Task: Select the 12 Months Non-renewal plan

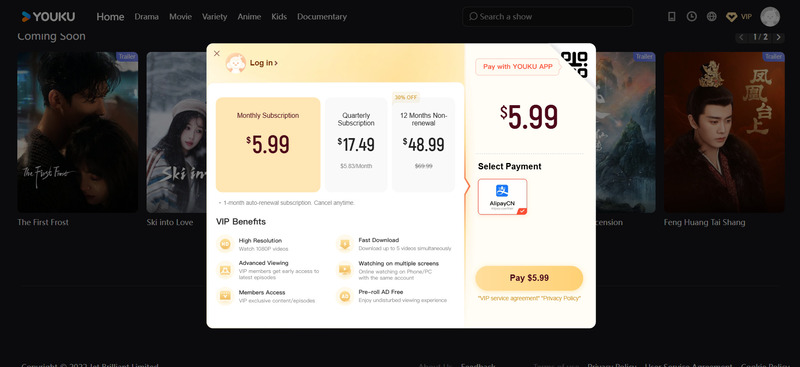Action: (x=423, y=145)
